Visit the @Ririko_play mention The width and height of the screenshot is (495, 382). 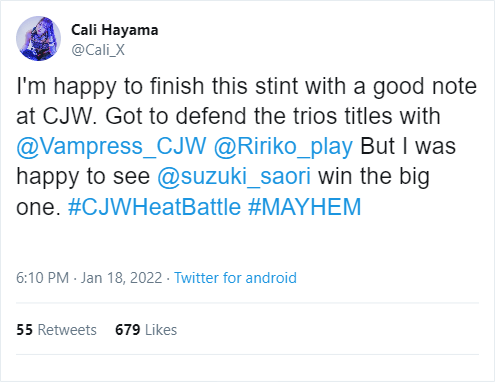pos(283,146)
